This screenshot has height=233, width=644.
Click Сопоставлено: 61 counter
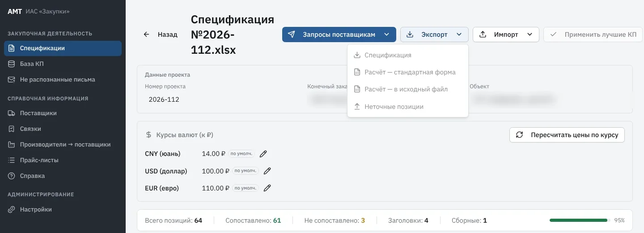tap(253, 220)
